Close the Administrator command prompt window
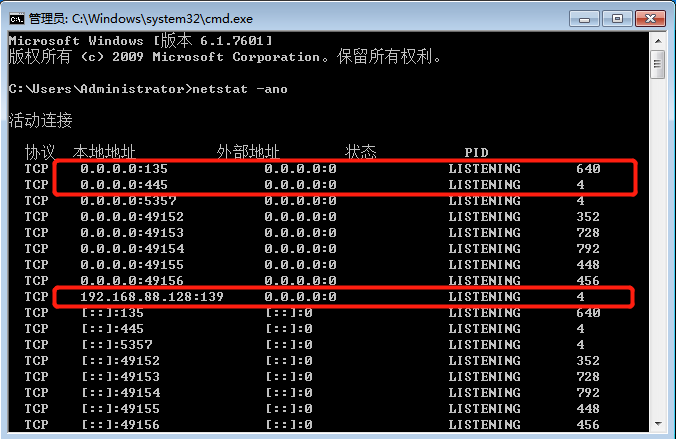This screenshot has width=676, height=439. pos(649,17)
